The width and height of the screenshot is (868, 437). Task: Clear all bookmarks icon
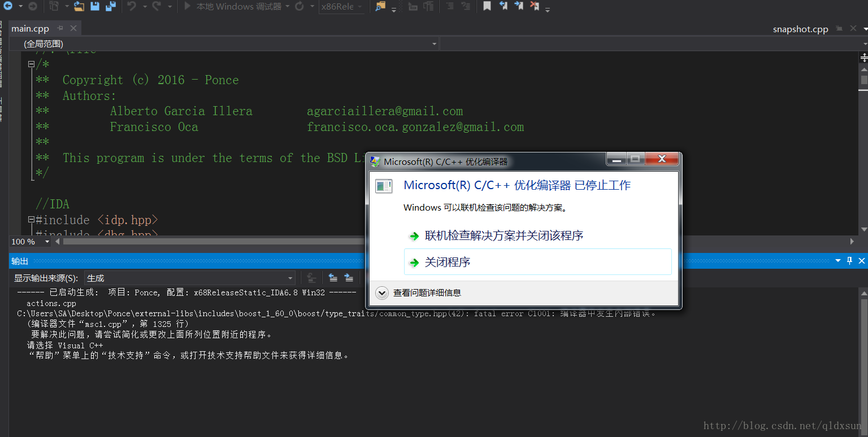[x=534, y=6]
